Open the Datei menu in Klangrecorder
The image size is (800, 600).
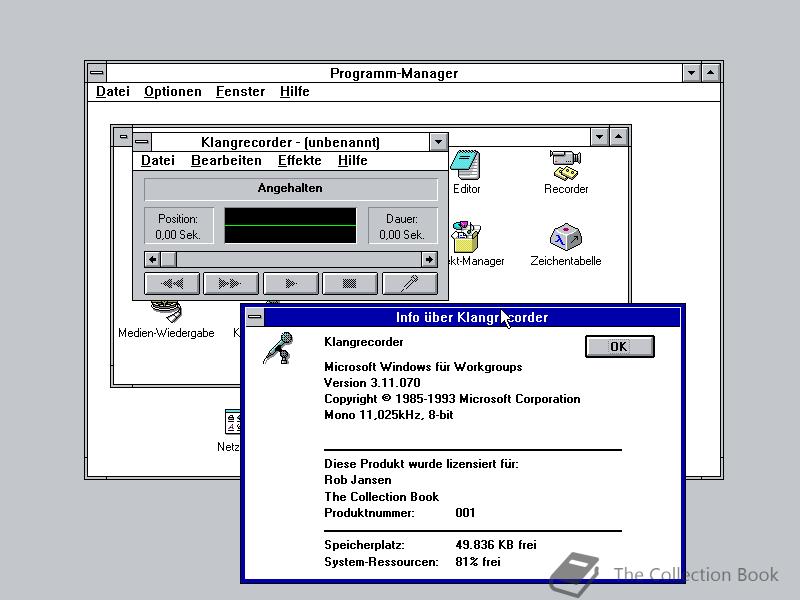click(x=158, y=160)
